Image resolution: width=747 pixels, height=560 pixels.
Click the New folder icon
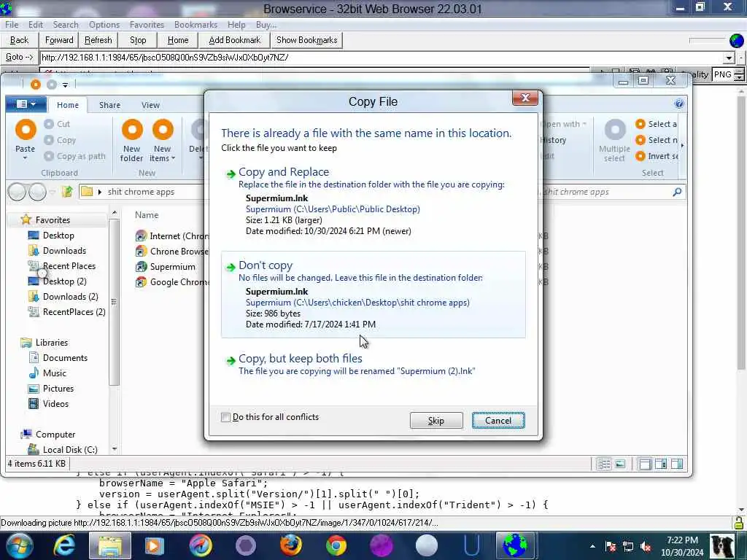pos(132,130)
